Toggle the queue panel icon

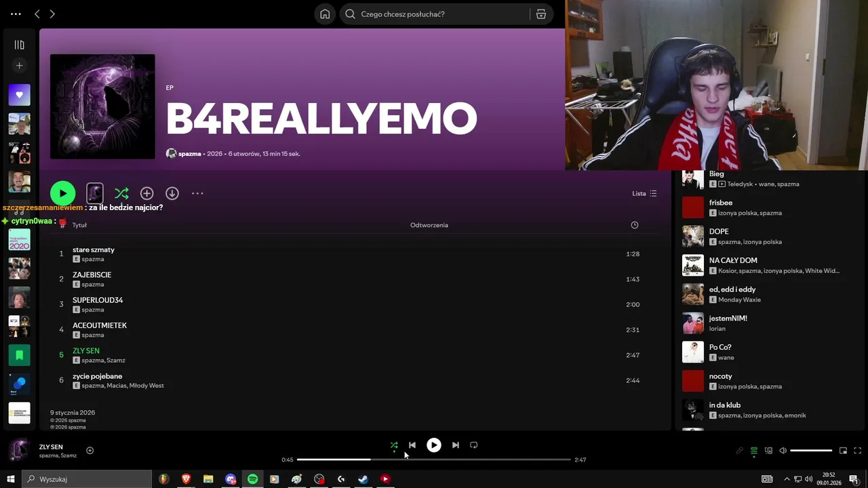(x=753, y=451)
